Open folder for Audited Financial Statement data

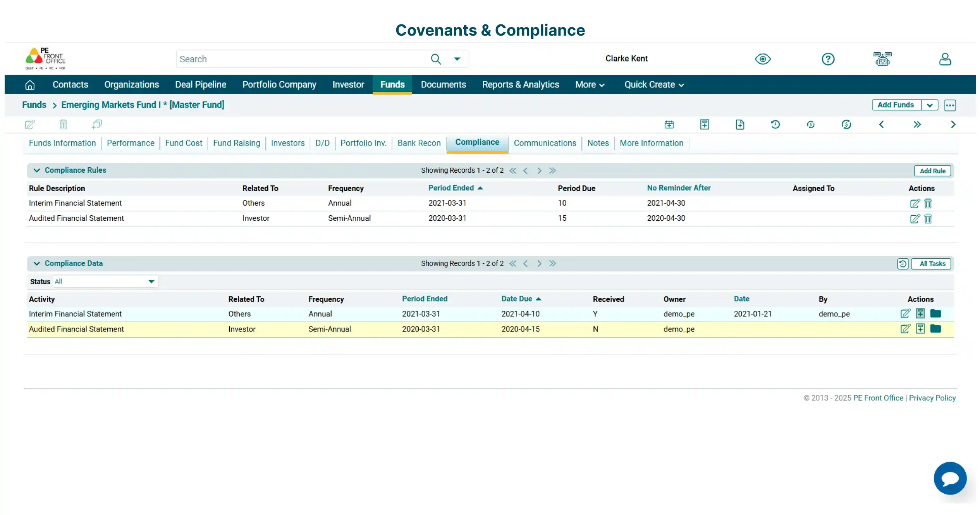pos(935,329)
